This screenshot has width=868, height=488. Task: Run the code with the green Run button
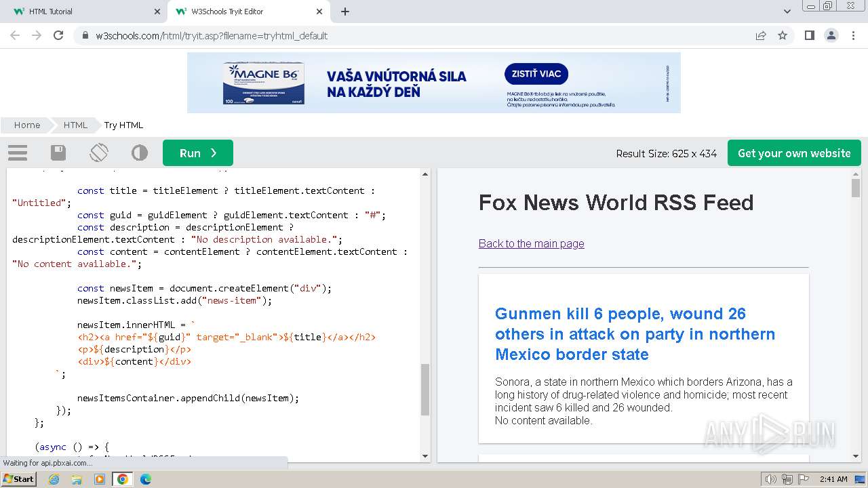pos(198,153)
